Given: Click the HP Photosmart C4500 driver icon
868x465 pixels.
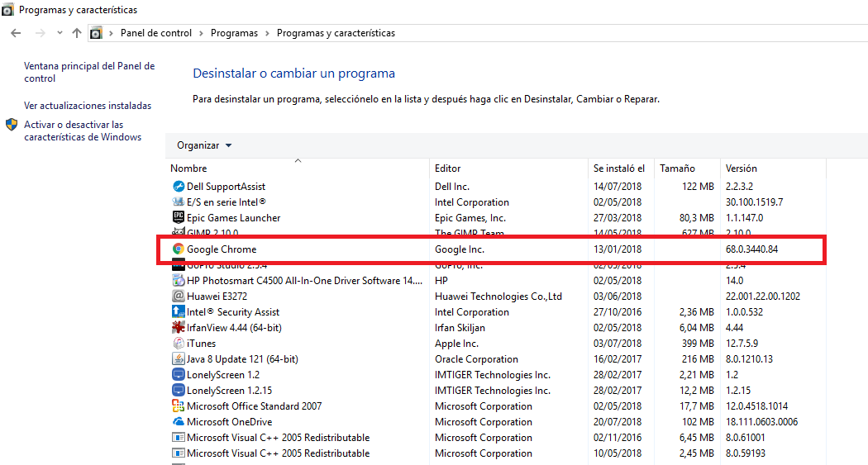Looking at the screenshot, I should (178, 280).
